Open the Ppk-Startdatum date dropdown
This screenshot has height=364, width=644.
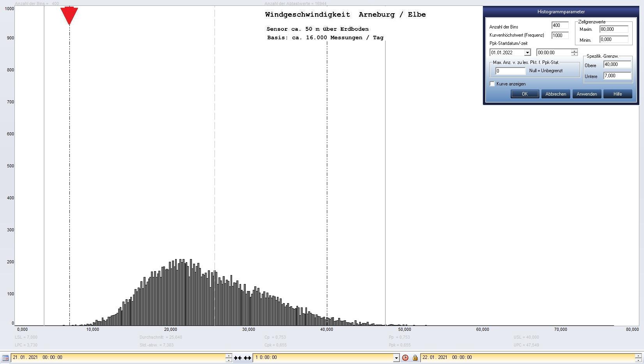pos(527,53)
